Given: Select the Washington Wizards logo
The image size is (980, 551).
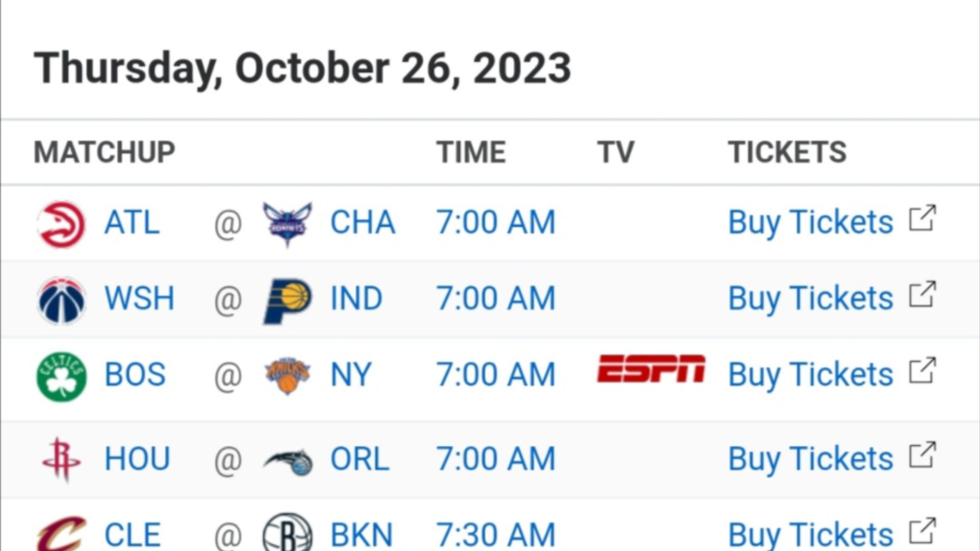Looking at the screenshot, I should tap(62, 300).
